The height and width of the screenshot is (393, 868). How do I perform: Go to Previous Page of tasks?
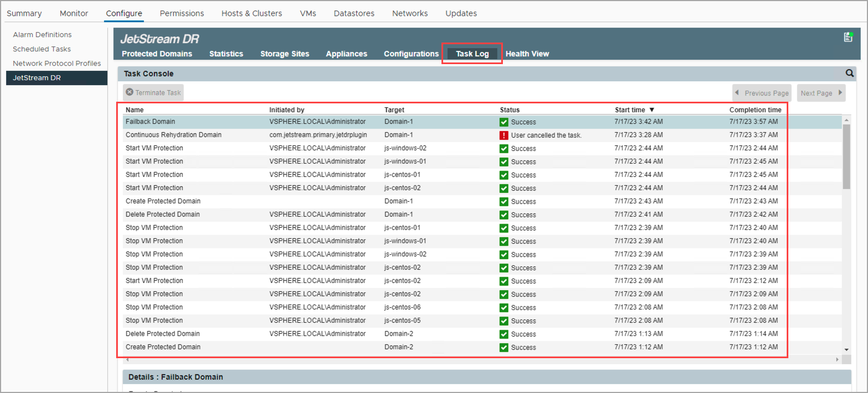[x=762, y=93]
